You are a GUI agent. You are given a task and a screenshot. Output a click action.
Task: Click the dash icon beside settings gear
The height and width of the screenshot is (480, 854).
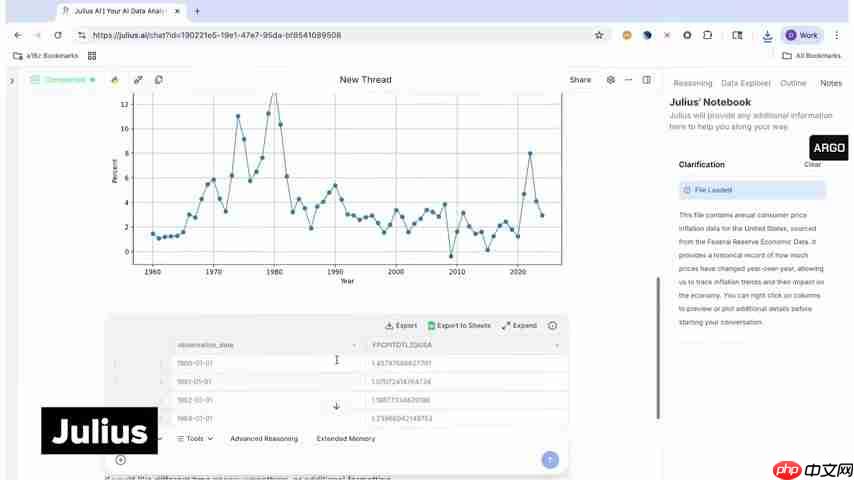coord(628,80)
